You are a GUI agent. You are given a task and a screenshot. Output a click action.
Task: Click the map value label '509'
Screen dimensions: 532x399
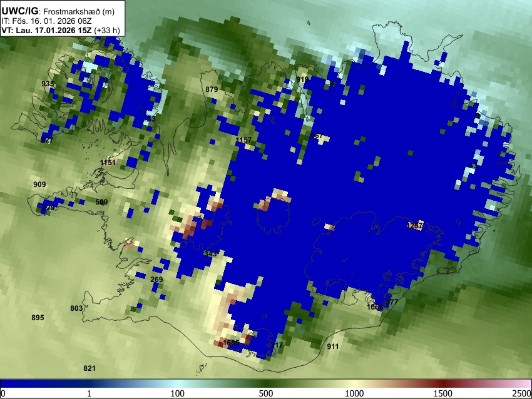pyautogui.click(x=101, y=202)
